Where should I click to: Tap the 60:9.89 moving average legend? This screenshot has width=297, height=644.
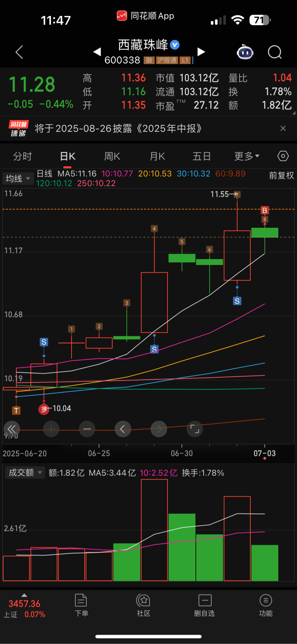[x=230, y=174]
